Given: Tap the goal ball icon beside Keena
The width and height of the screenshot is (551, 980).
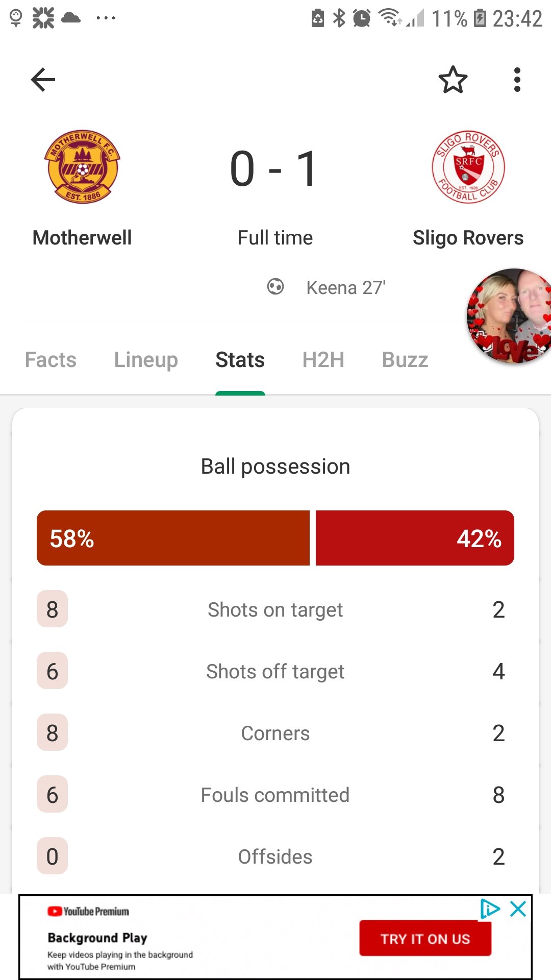Looking at the screenshot, I should pos(275,287).
